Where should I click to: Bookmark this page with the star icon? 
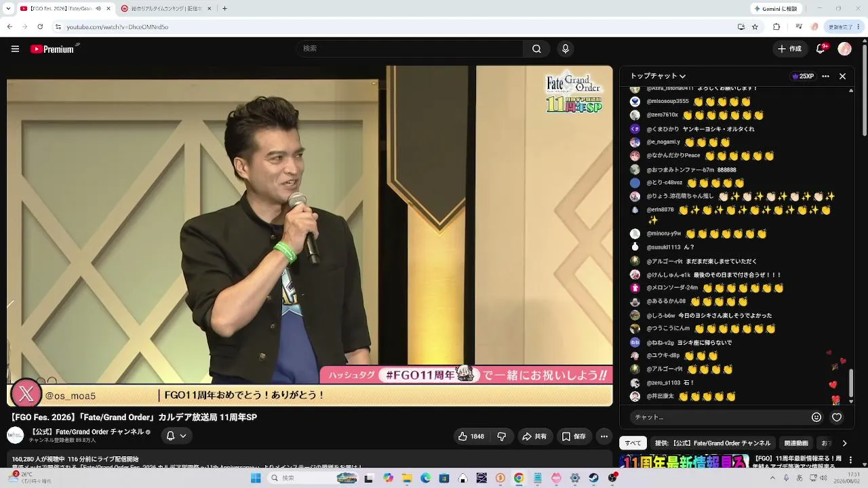pos(755,27)
